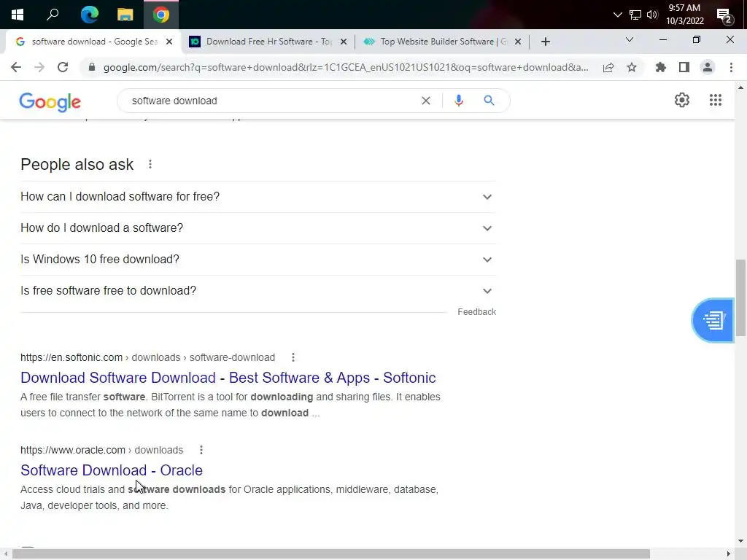The height and width of the screenshot is (560, 747).
Task: Open Chrome extensions puzzle icon
Action: [660, 67]
